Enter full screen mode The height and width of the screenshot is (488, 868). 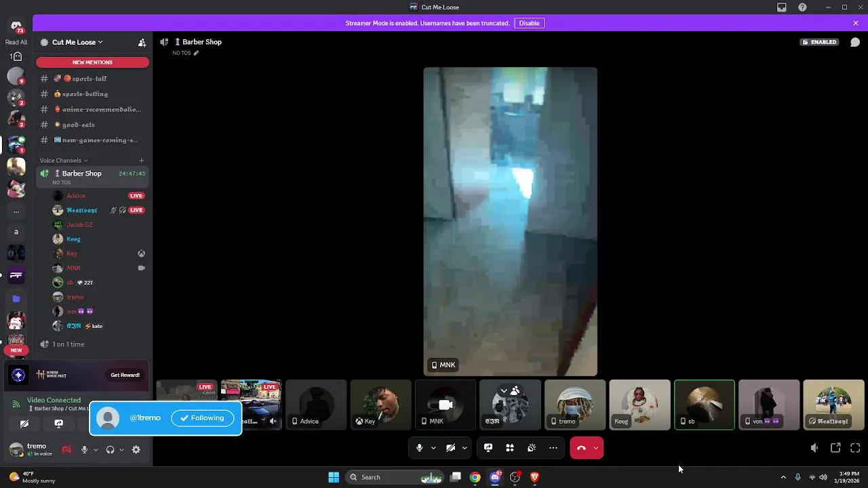tap(855, 448)
